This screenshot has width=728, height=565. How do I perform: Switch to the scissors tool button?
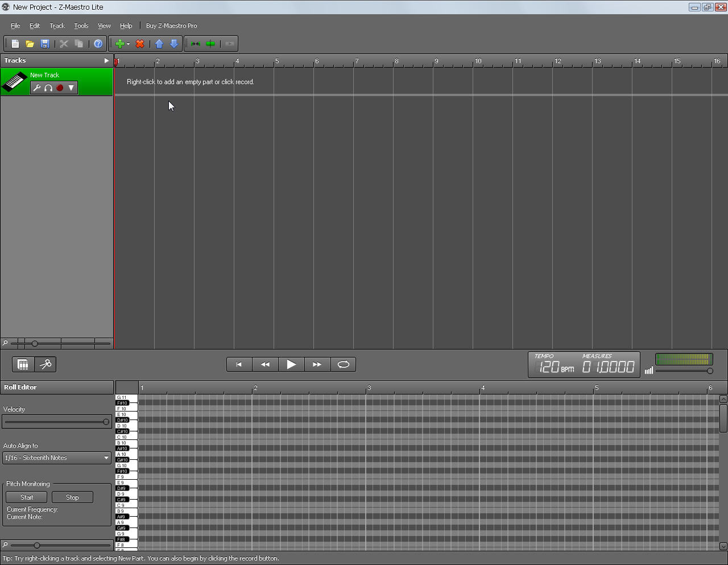(45, 364)
